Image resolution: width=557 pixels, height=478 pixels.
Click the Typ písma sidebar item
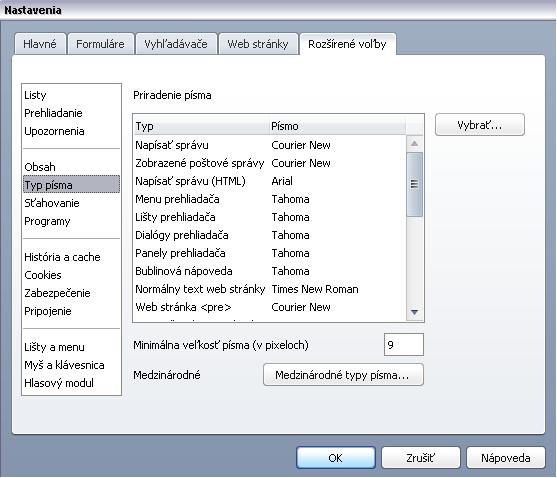point(71,185)
